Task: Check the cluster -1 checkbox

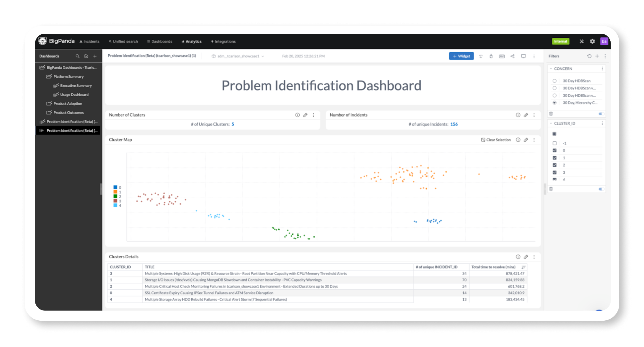Action: pyautogui.click(x=555, y=143)
